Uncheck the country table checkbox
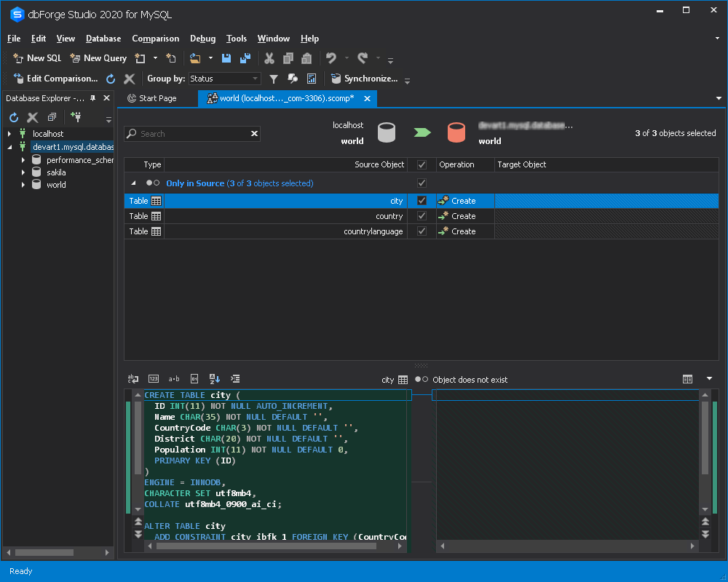Image resolution: width=728 pixels, height=582 pixels. (422, 216)
